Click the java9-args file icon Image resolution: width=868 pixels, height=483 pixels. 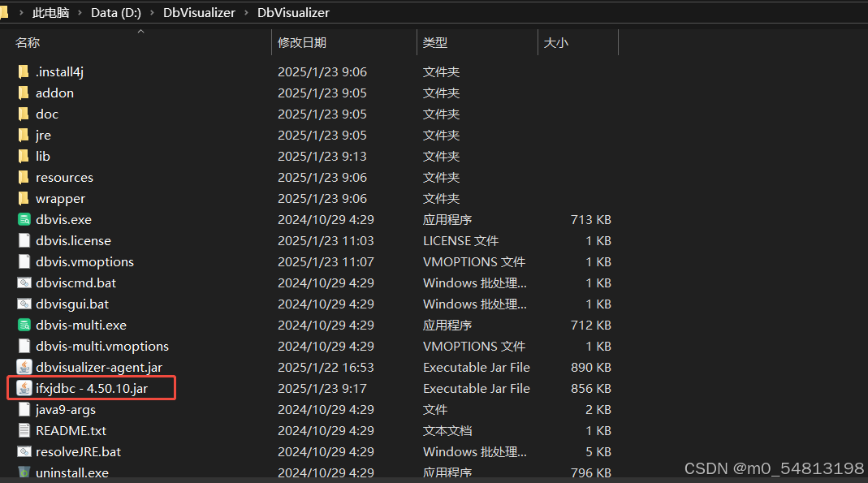24,409
